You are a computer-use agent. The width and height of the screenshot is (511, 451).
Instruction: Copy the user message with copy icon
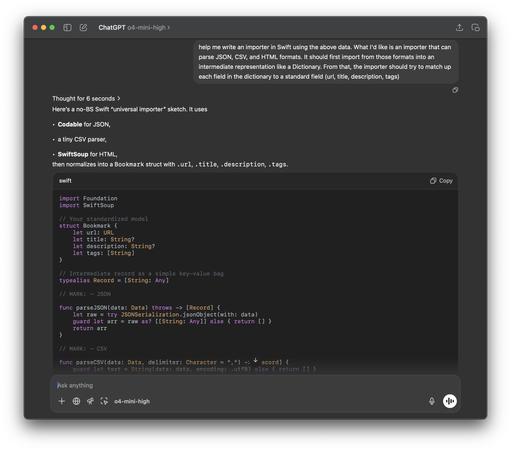[x=455, y=90]
